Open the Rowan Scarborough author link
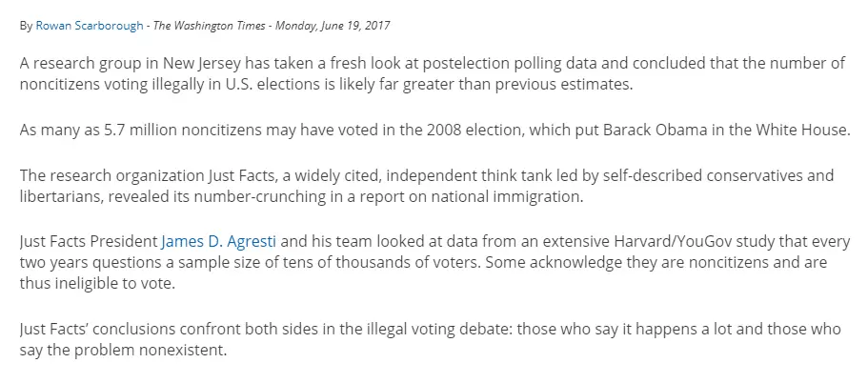 [89, 26]
